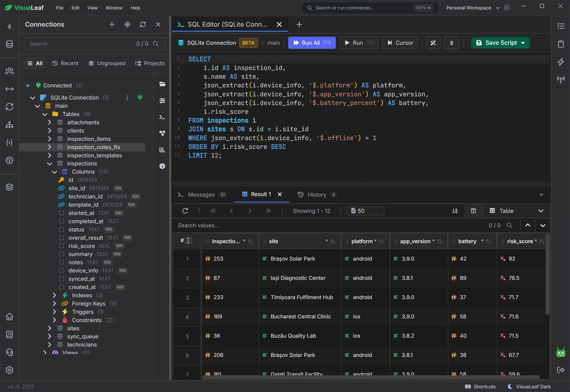The image size is (570, 392).
Task: Collapse the left sidebar arrow icon
Action: 9,27
